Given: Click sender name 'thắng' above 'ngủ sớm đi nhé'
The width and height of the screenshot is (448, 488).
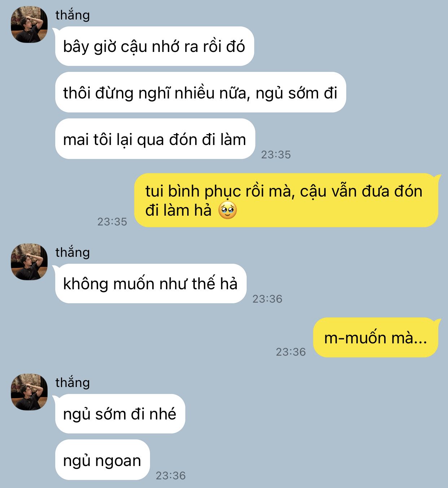Looking at the screenshot, I should [x=73, y=382].
